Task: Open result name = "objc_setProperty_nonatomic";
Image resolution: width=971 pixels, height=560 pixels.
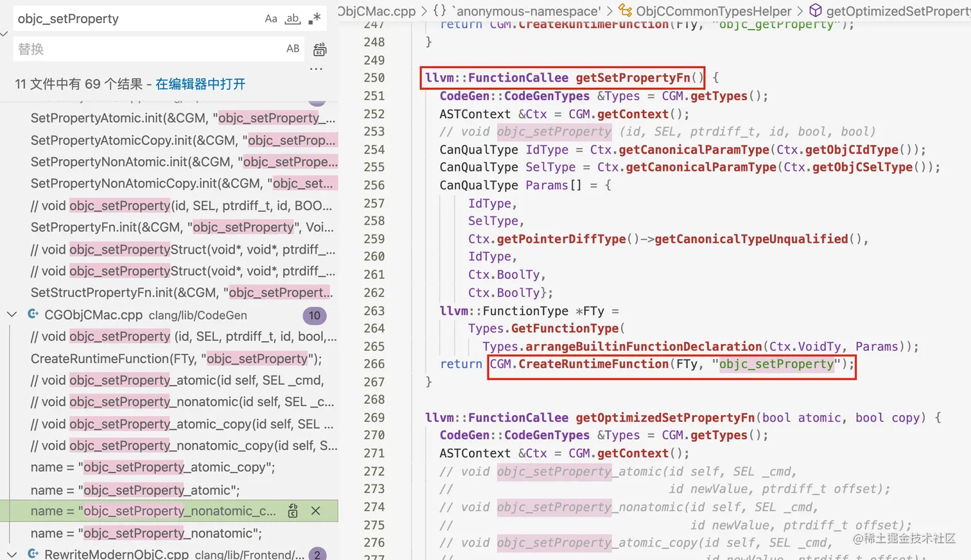Action: tap(146, 534)
